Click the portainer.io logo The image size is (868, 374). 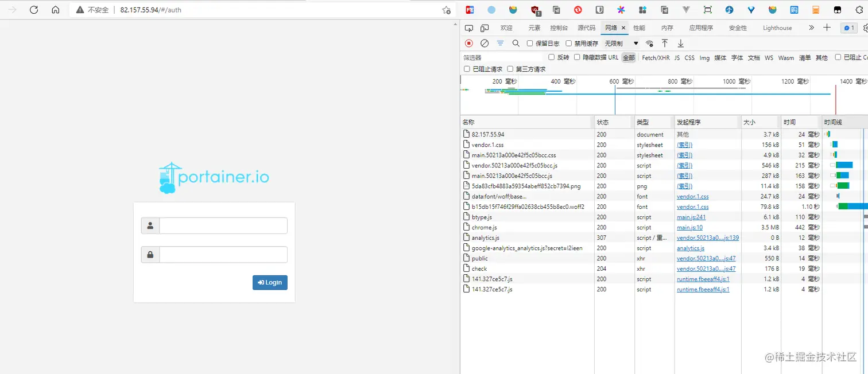point(214,177)
